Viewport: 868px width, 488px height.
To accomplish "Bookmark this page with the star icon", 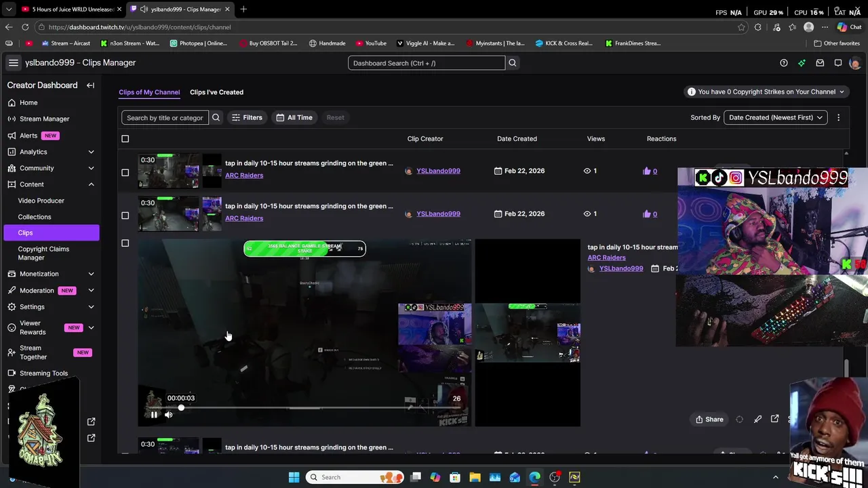I will (x=741, y=27).
